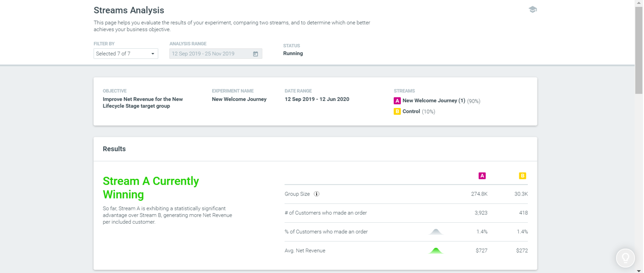Viewport: 644px width, 273px height.
Task: Click the Filter By dropdown arrow
Action: pyautogui.click(x=153, y=54)
